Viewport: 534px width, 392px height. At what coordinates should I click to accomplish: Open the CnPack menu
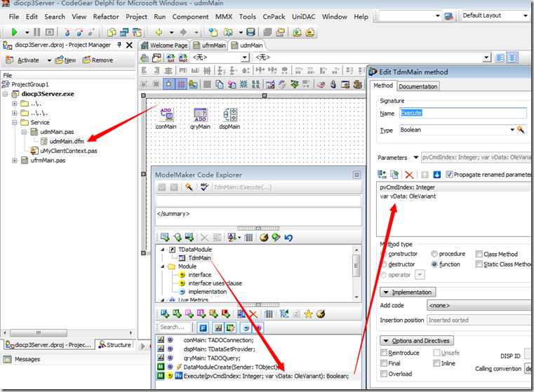pyautogui.click(x=274, y=17)
